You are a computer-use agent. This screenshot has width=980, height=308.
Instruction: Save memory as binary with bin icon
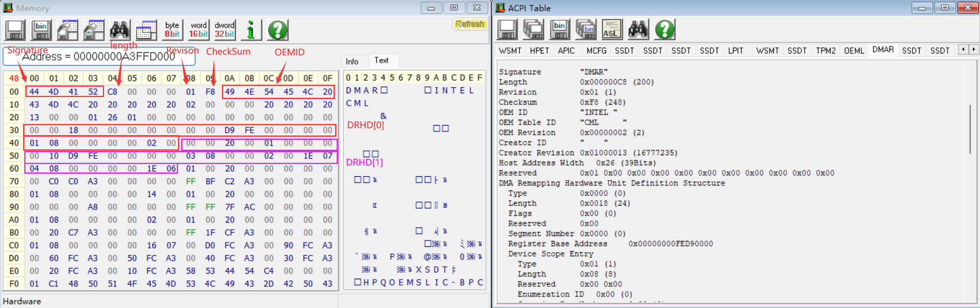click(41, 30)
